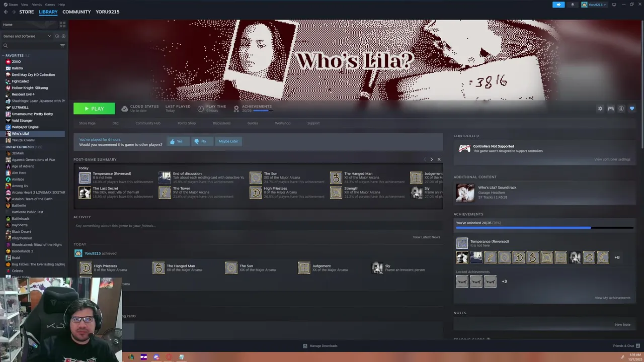The image size is (644, 362).
Task: Click The Last Secret achievement icon
Action: [x=85, y=192]
